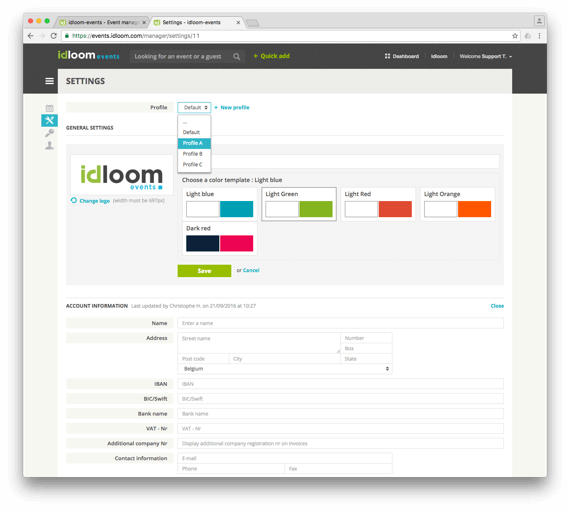Choose Profile A in the dropdown list
570x510 pixels.
[x=194, y=143]
